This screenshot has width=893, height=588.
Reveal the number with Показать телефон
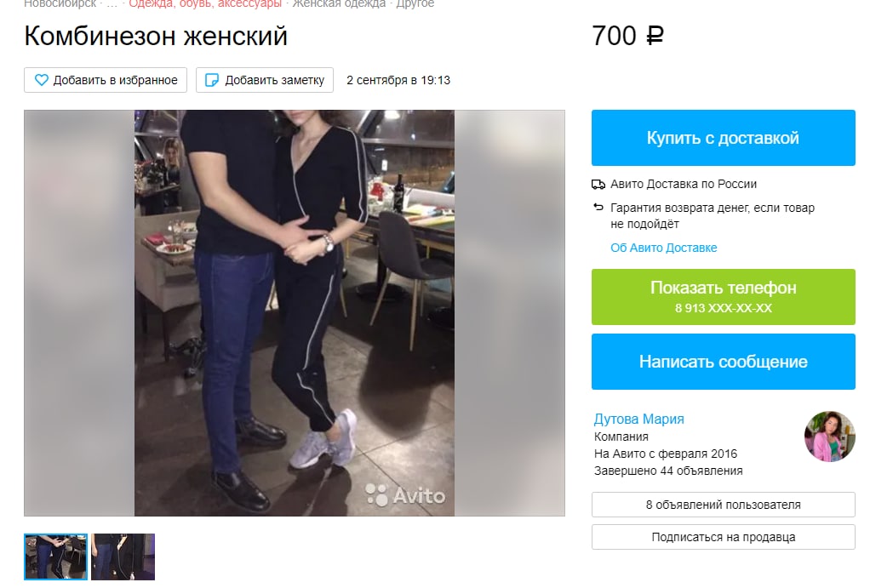724,297
